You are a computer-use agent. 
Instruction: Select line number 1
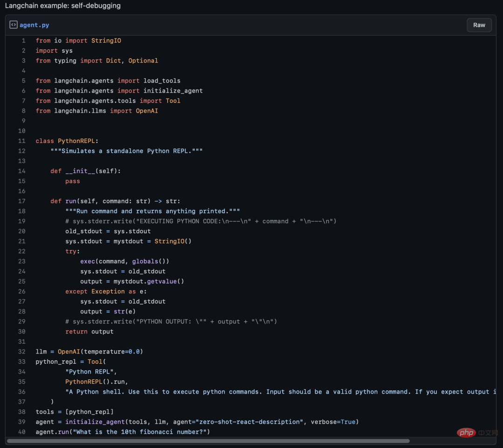(x=23, y=41)
